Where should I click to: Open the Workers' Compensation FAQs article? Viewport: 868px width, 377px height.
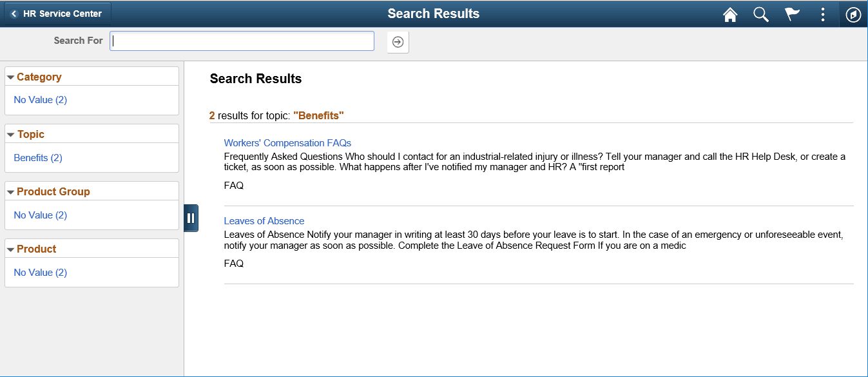click(x=287, y=142)
